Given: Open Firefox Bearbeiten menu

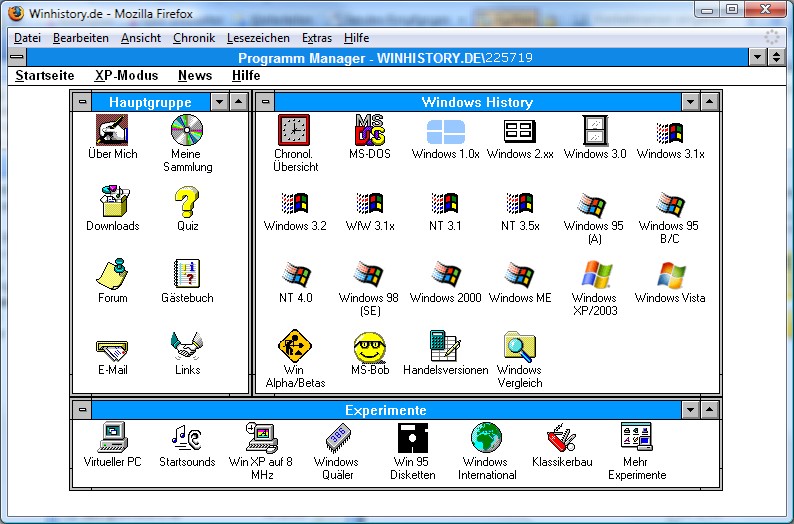Looking at the screenshot, I should click(x=81, y=38).
